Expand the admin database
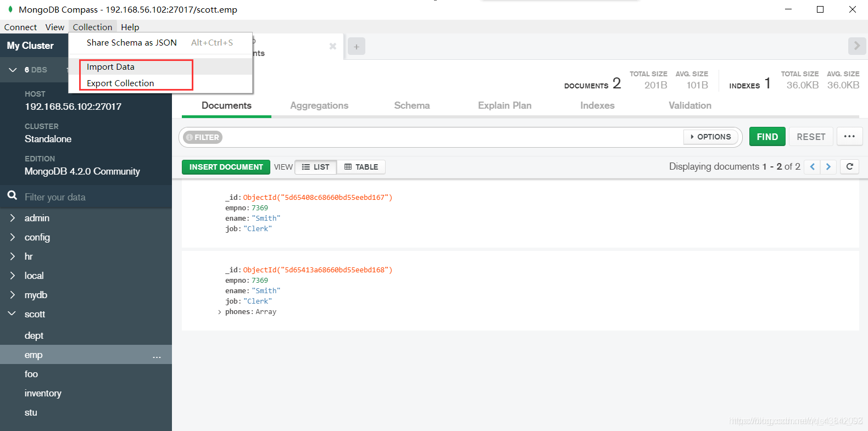Screen dimensions: 868x431 12,218
